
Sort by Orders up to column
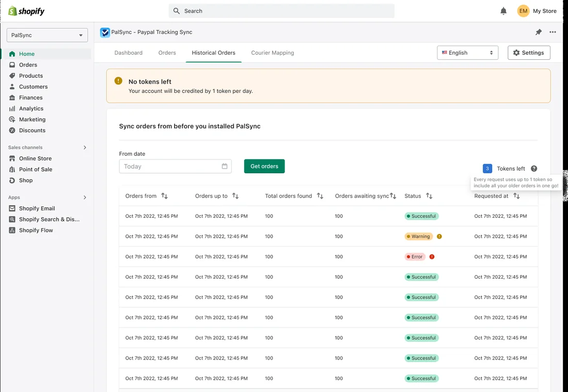coord(235,196)
